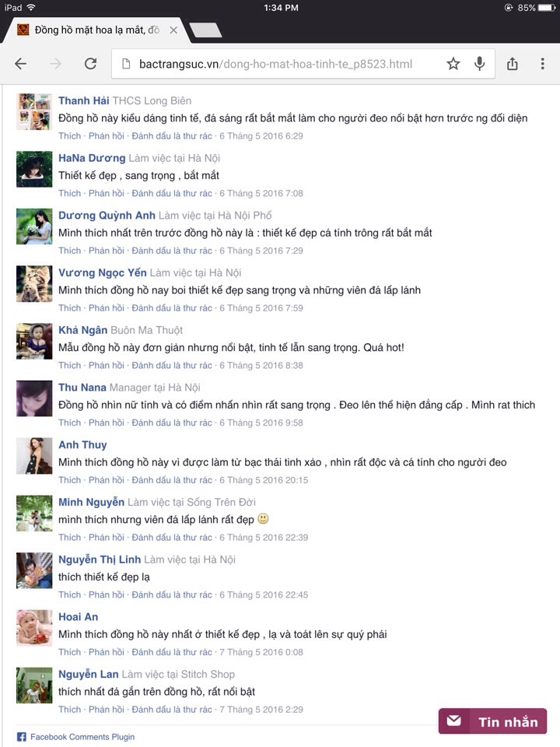560x747 pixels.
Task: Open a new browser tab
Action: 205,30
